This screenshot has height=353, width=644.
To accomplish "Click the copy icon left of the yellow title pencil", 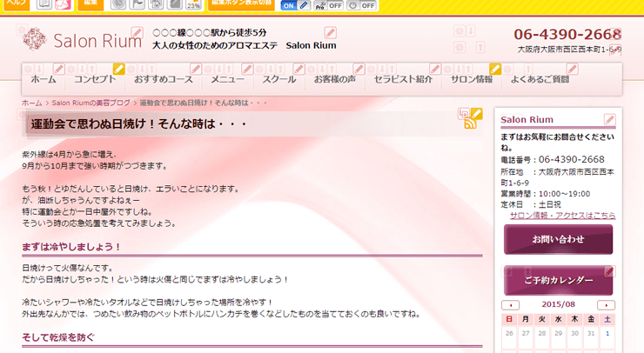I will click(x=464, y=114).
